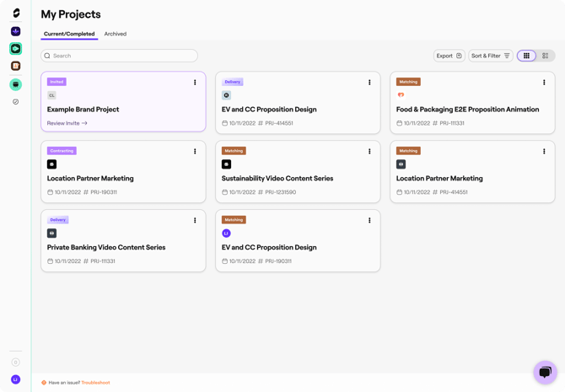This screenshot has width=565, height=392.
Task: Click the Search input field
Action: pyautogui.click(x=119, y=56)
